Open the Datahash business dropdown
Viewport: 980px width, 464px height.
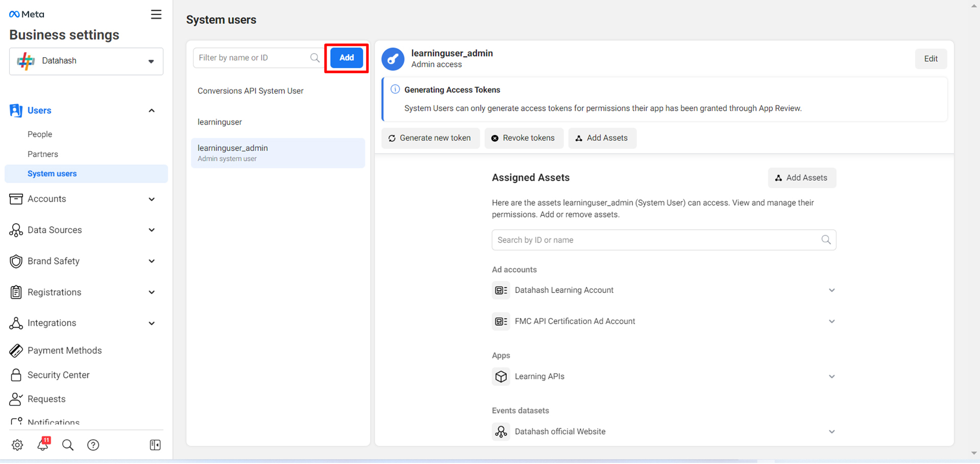pyautogui.click(x=86, y=61)
